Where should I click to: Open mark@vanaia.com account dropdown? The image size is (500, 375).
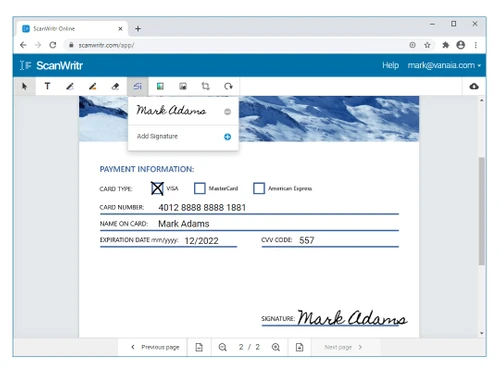444,65
